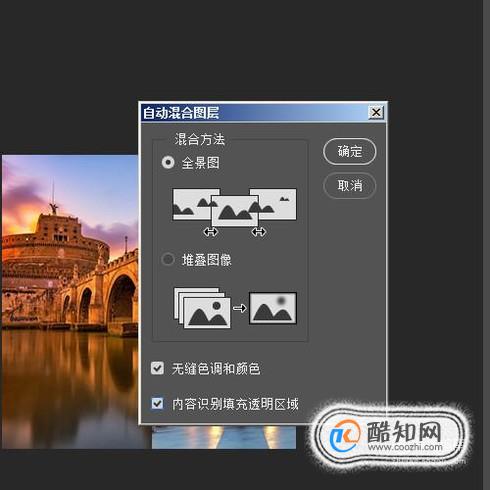Click left frame of panorama diagram
The width and height of the screenshot is (490, 490).
192,204
